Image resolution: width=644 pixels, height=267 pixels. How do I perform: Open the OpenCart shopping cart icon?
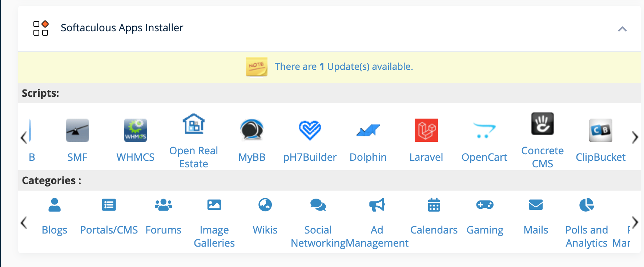pyautogui.click(x=484, y=130)
